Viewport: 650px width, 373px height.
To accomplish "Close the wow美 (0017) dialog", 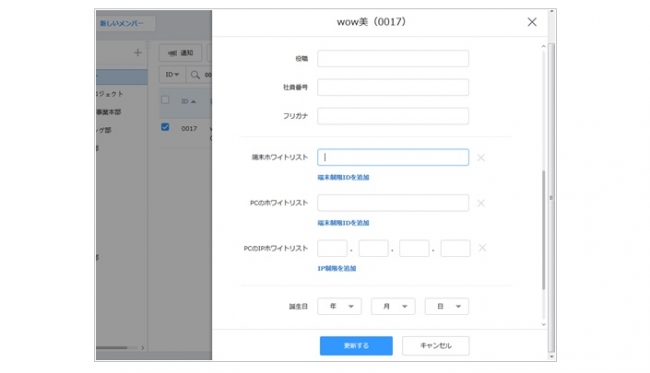I will click(x=532, y=22).
